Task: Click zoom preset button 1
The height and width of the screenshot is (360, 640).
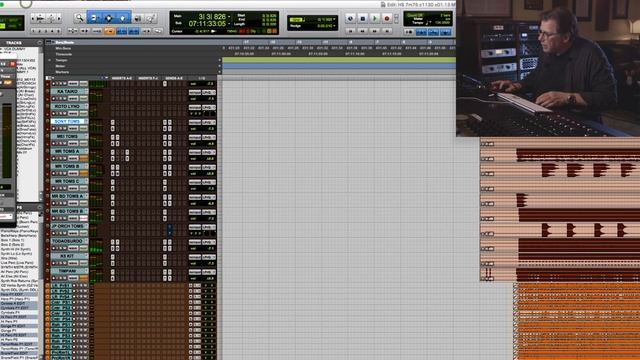Action: pyautogui.click(x=33, y=31)
